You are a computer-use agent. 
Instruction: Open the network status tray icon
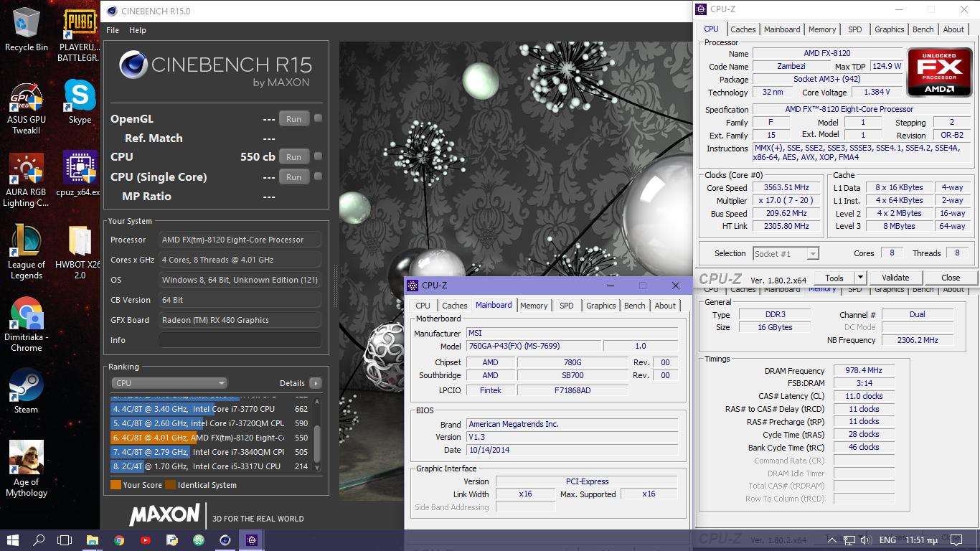(x=849, y=540)
